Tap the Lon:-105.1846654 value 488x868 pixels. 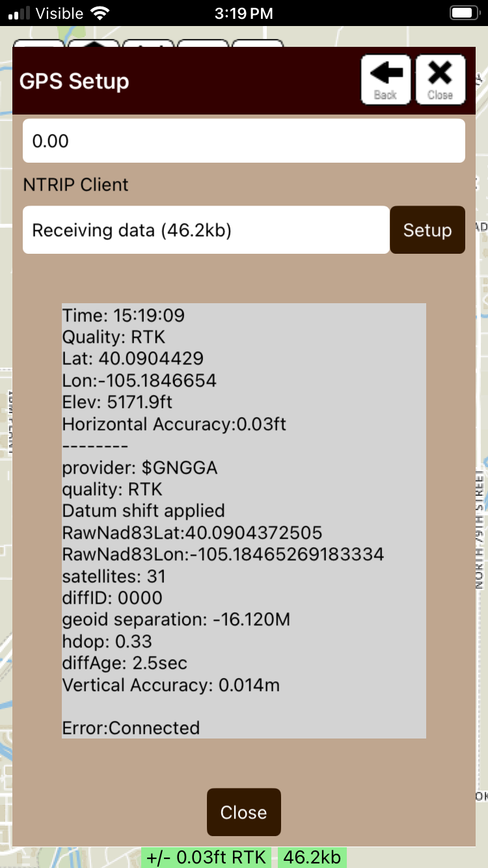[x=139, y=381]
